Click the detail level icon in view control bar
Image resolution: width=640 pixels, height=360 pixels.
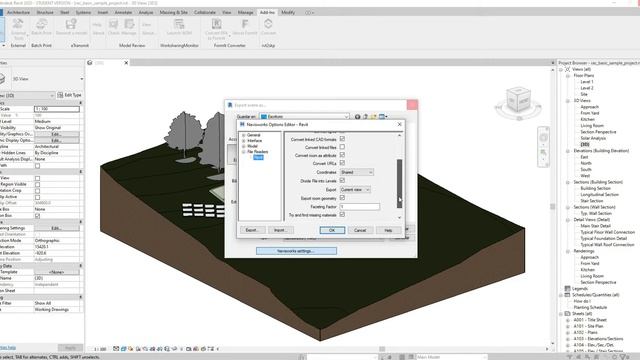click(x=116, y=349)
